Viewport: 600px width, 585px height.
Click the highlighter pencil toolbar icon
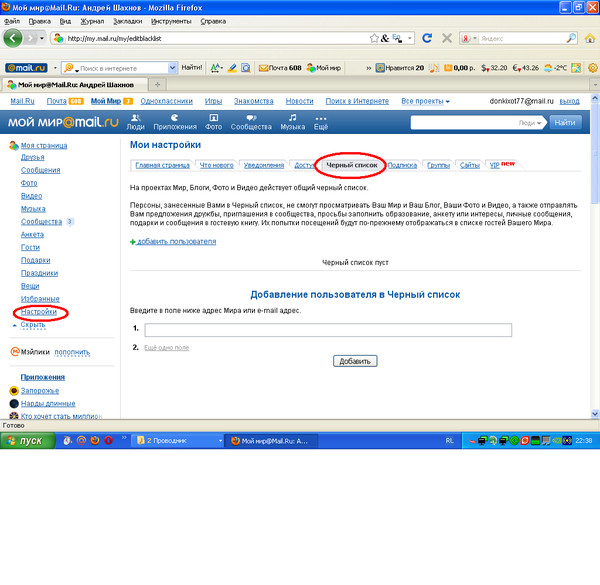(232, 68)
